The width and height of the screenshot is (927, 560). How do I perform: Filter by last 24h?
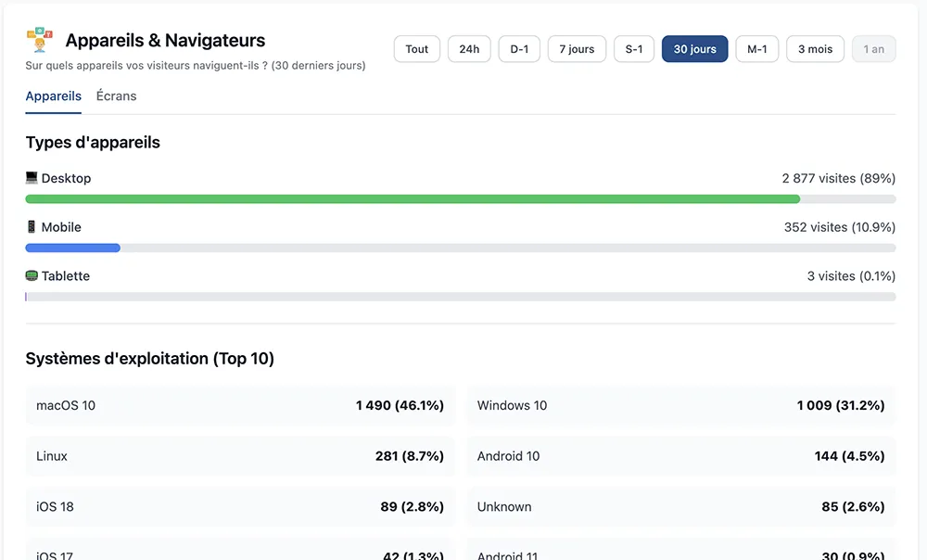point(469,49)
